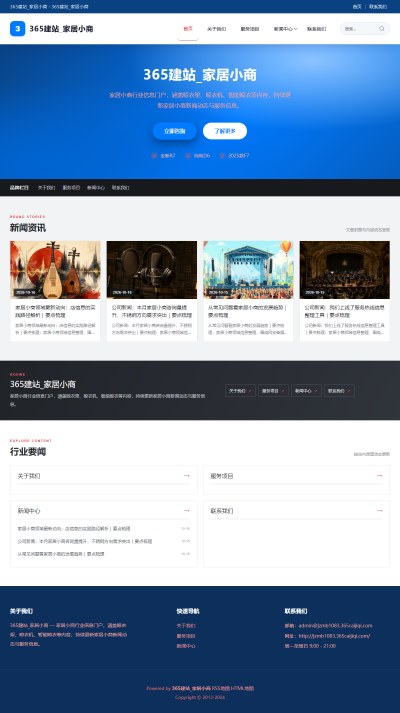The image size is (400, 713).
Task: Open article title under concert stage image
Action: pyautogui.click(x=248, y=311)
